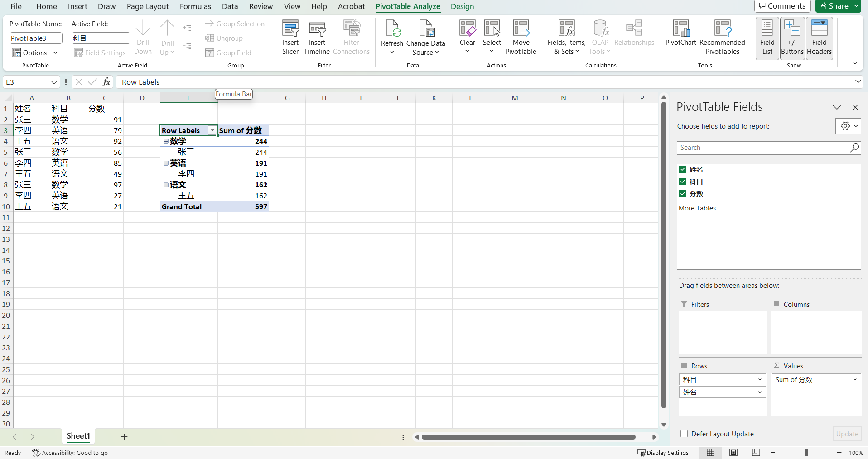The image size is (868, 459).
Task: Zoom in with the plus button
Action: (839, 453)
